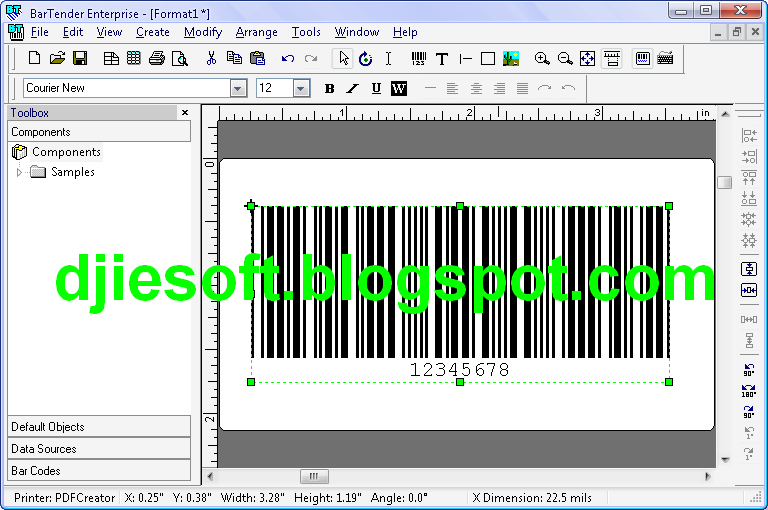
Task: Align text right button
Action: tap(500, 88)
